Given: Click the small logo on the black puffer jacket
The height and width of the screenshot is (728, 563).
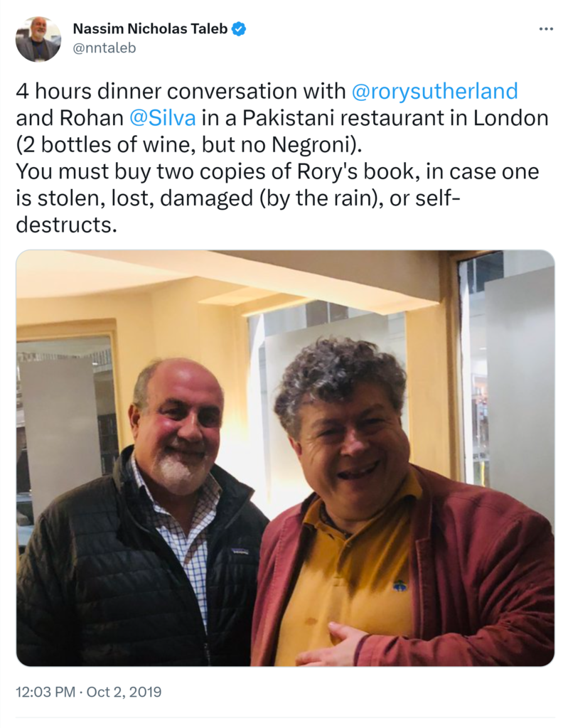Looking at the screenshot, I should [x=240, y=551].
